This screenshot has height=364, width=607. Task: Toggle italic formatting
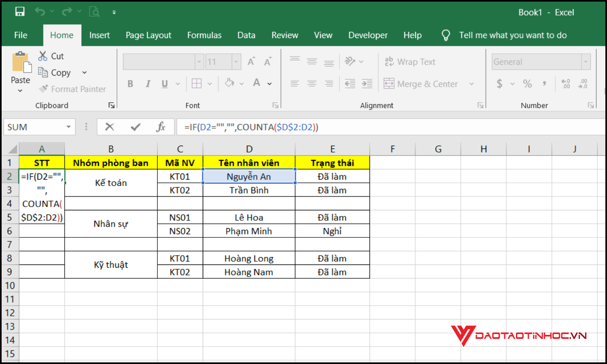tap(148, 84)
